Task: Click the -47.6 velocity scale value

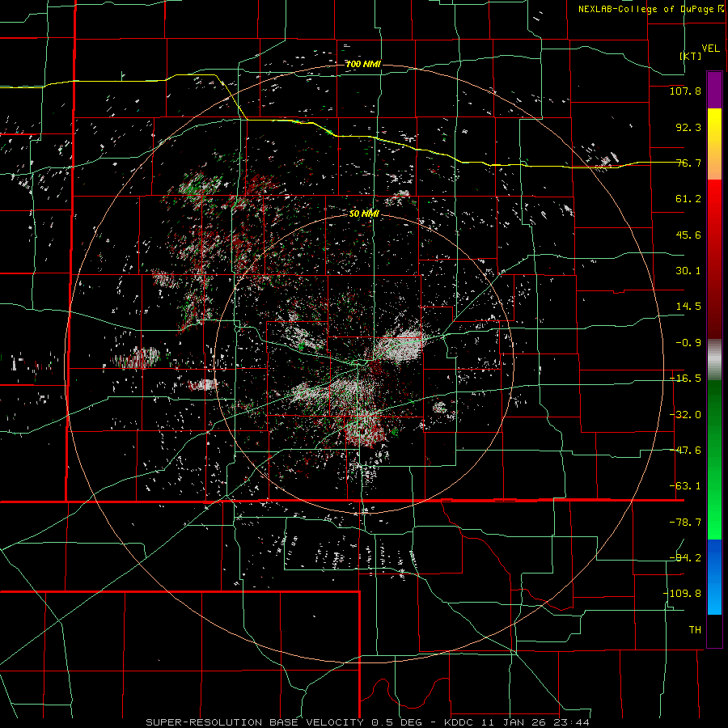Action: 685,451
